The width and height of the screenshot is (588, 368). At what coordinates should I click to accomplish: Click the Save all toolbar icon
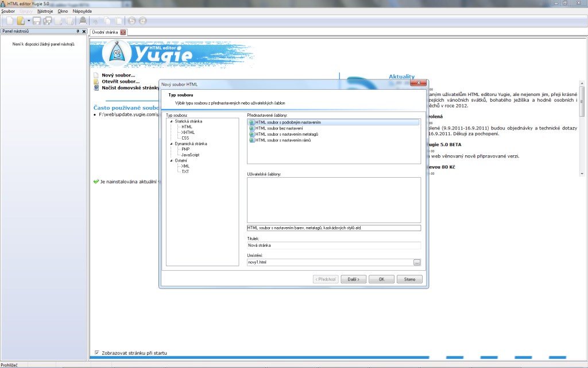click(x=48, y=21)
